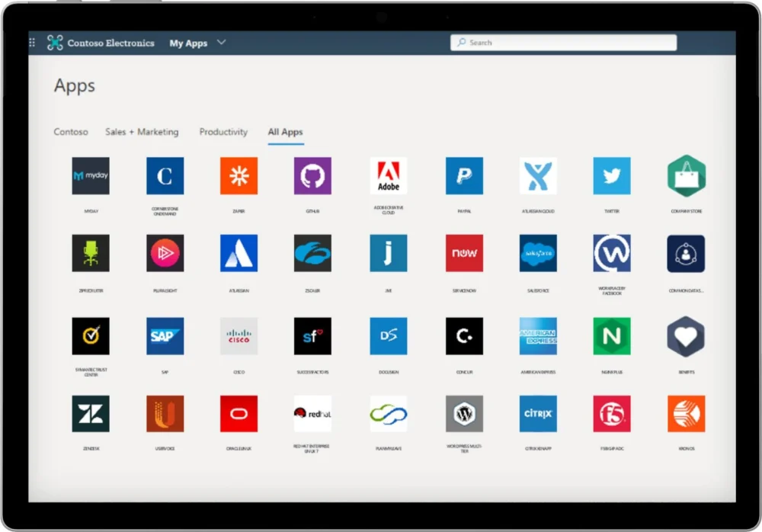762x532 pixels.
Task: Click the Contoso Electronics logo link
Action: [101, 43]
